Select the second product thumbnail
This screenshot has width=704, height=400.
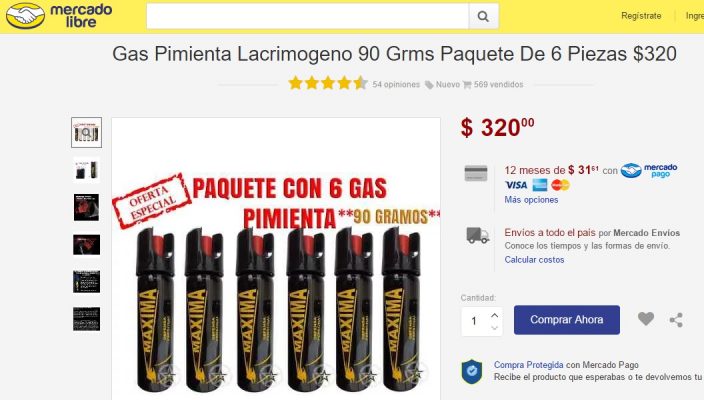(87, 170)
